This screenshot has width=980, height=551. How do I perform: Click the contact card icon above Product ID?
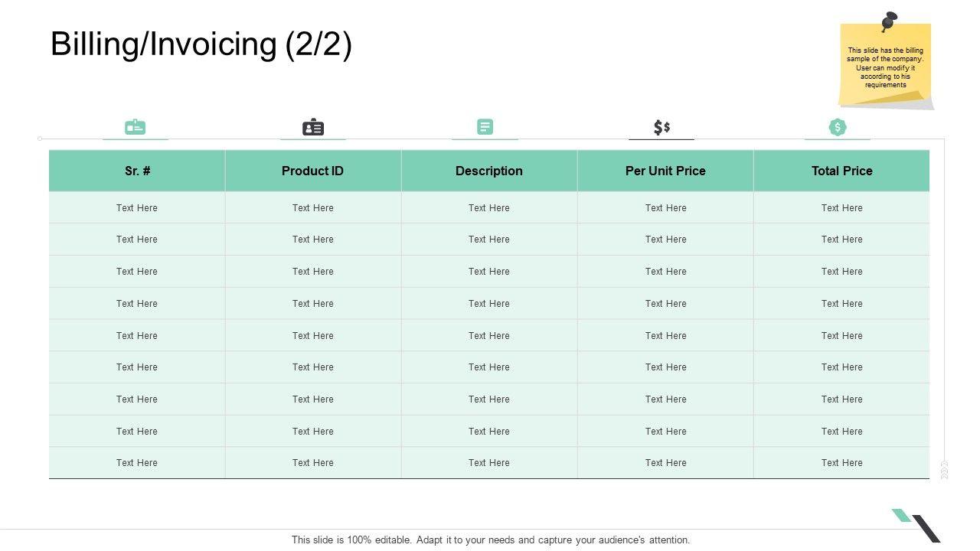(313, 127)
